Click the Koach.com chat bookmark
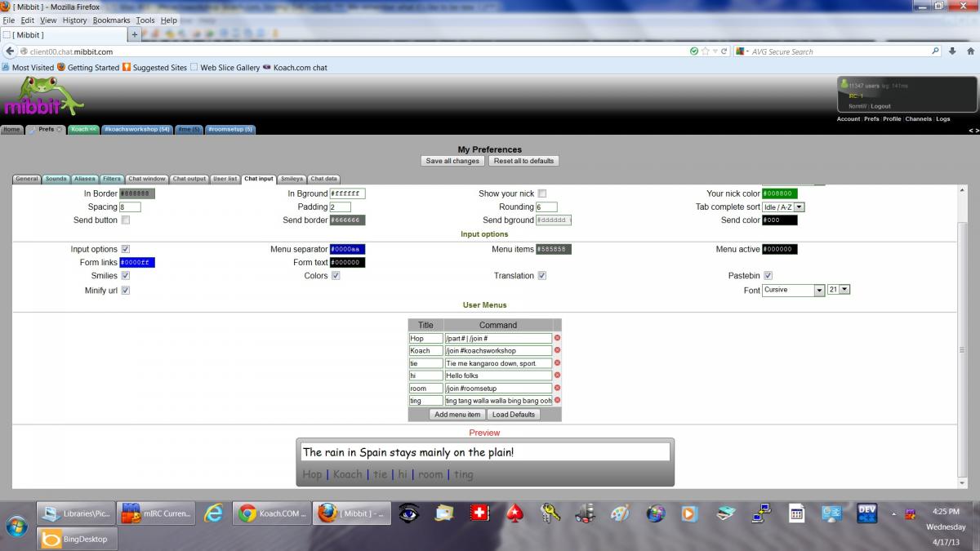Viewport: 980px width, 551px height. [295, 68]
